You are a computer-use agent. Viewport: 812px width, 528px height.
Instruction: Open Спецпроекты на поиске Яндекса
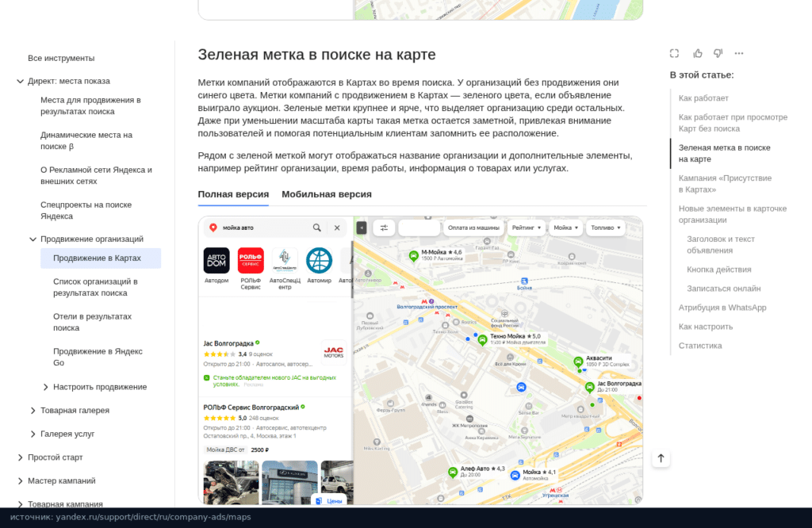(86, 211)
